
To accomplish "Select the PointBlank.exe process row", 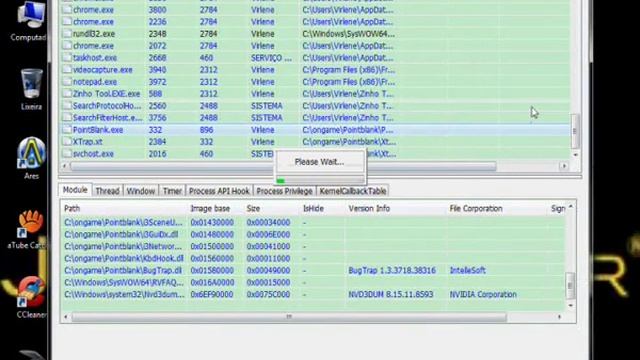I will [x=315, y=130].
